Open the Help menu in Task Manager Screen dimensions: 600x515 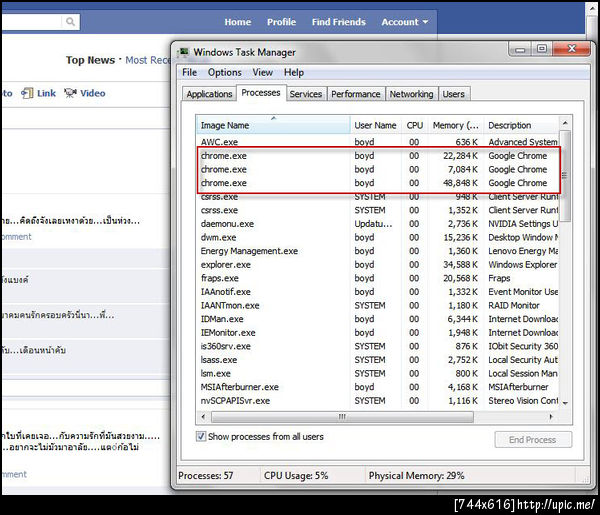click(294, 72)
